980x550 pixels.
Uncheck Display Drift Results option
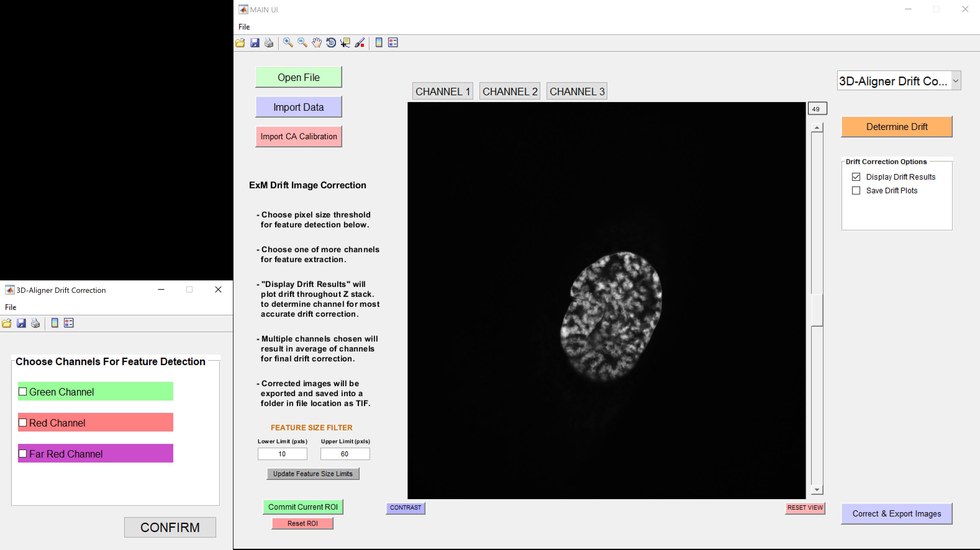(x=856, y=177)
